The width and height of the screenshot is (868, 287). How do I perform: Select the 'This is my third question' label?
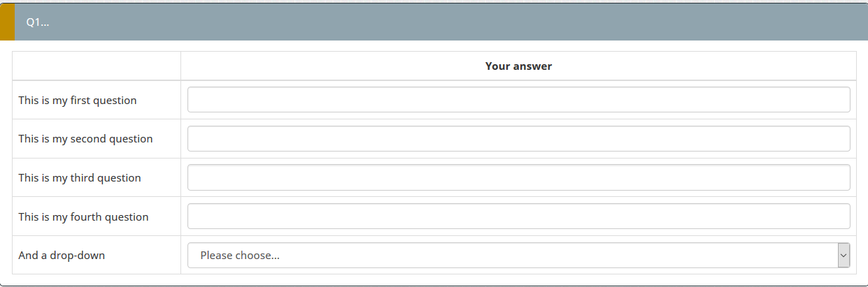point(80,178)
